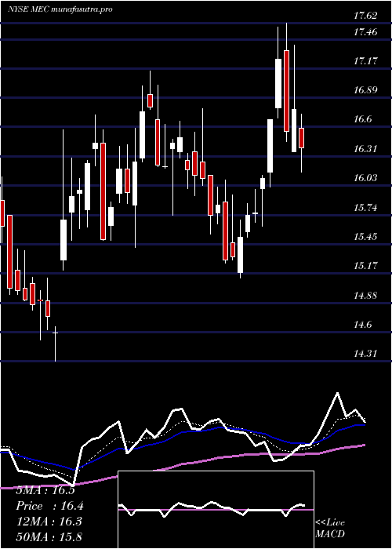The width and height of the screenshot is (392, 549).
Task: Click the NYSE MEC munafasutra.pro chart title
Action: pos(60,9)
